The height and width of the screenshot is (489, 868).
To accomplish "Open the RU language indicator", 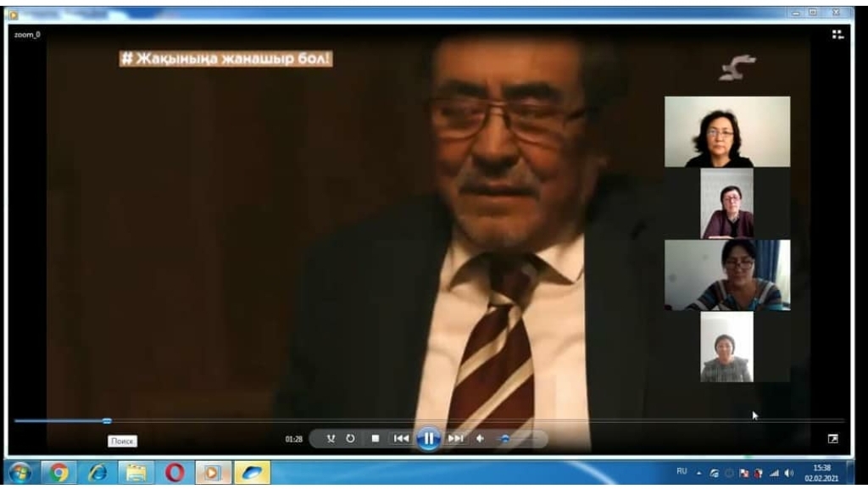I will (x=682, y=471).
